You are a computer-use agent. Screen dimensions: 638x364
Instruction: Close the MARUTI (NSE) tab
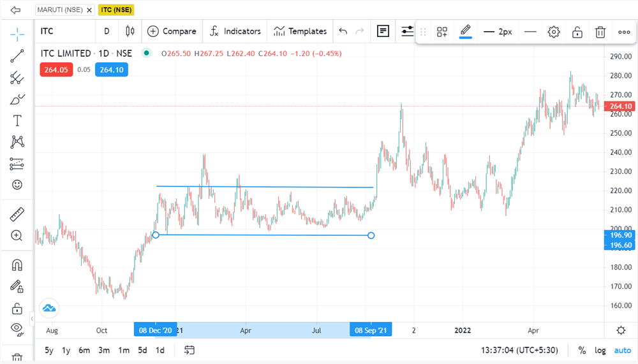[x=89, y=10]
